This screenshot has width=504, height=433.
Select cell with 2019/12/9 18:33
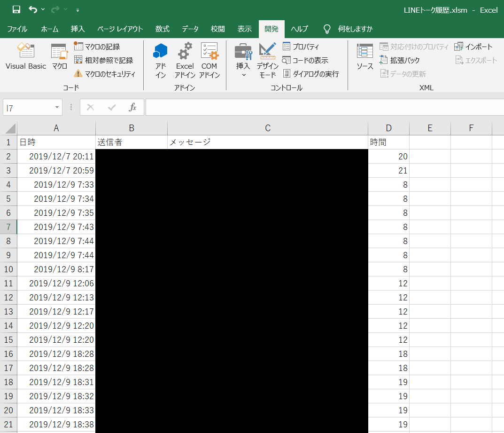point(56,410)
